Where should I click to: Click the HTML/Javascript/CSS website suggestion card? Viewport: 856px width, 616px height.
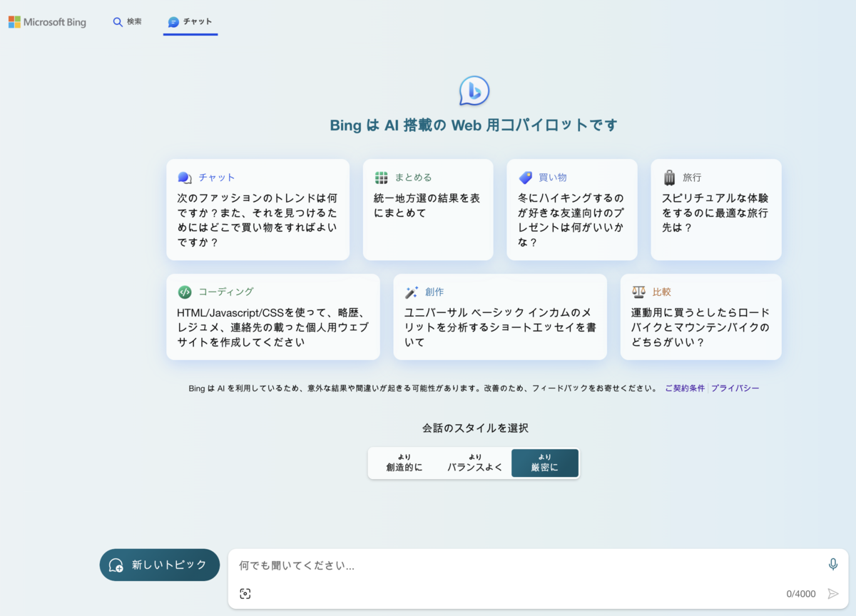coord(273,317)
